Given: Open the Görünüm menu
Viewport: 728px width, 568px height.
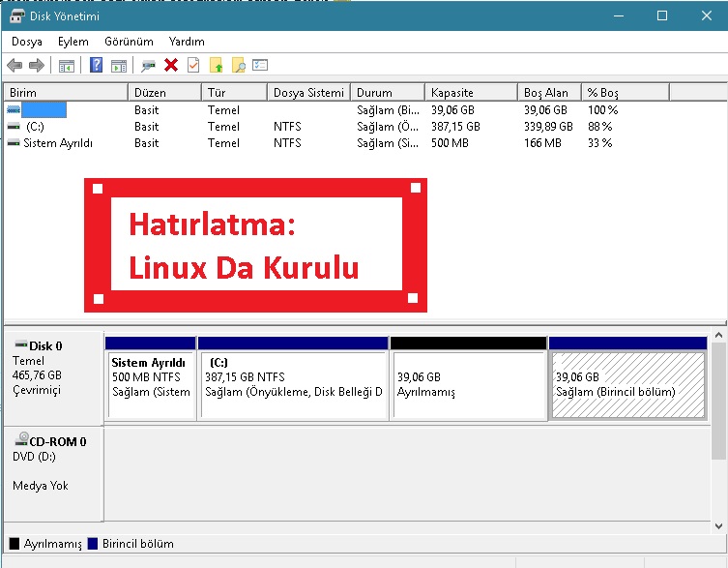Looking at the screenshot, I should (x=129, y=42).
